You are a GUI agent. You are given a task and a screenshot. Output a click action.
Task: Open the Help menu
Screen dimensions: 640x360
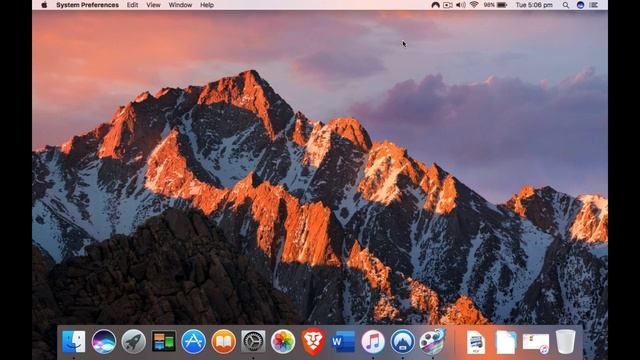pos(207,5)
